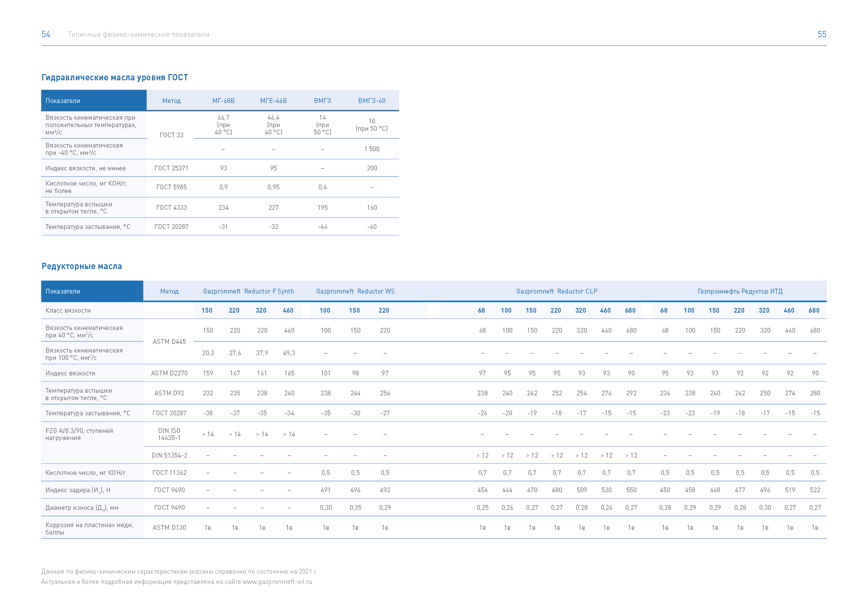Click the heading 'Гидравлические масла уровня ГОСТ'
868x614 pixels.
click(115, 77)
